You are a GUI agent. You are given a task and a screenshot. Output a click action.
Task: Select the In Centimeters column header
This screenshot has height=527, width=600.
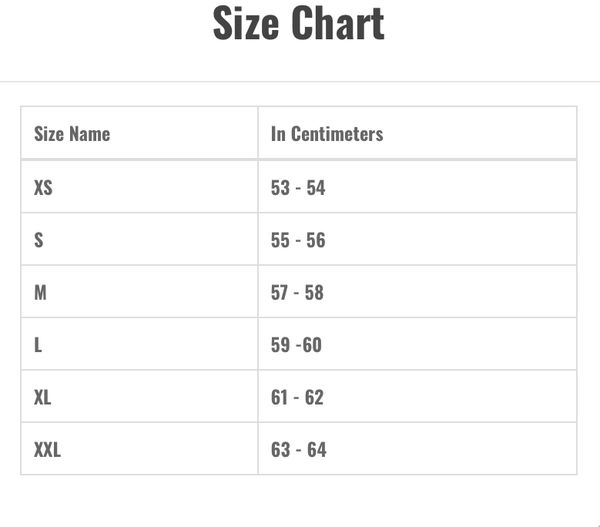[x=327, y=133]
